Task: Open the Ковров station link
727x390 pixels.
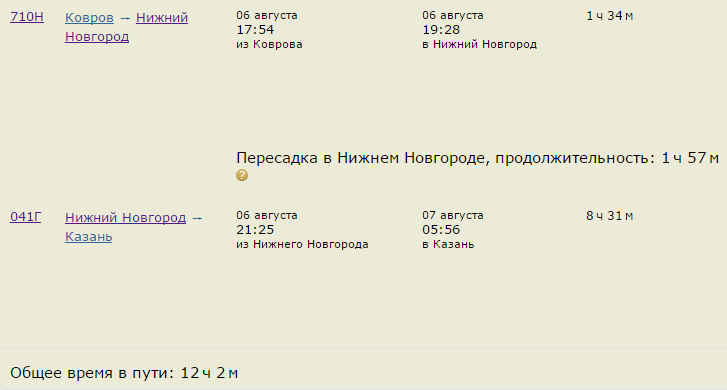Action: pyautogui.click(x=89, y=18)
